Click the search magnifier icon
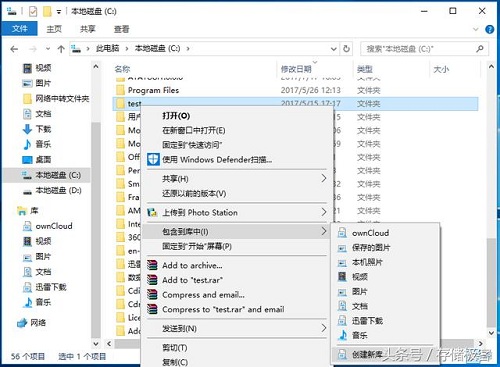 [x=480, y=49]
